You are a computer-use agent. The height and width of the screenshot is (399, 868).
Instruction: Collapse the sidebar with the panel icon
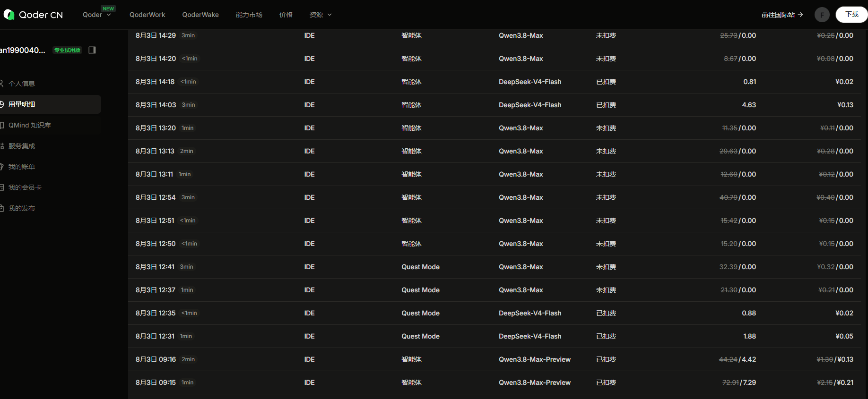(92, 50)
